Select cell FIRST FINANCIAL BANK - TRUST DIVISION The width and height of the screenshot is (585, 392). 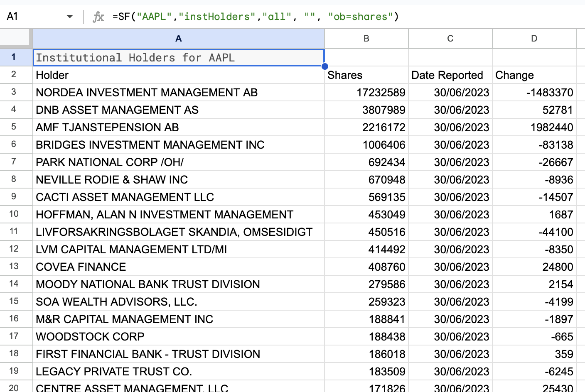click(179, 354)
